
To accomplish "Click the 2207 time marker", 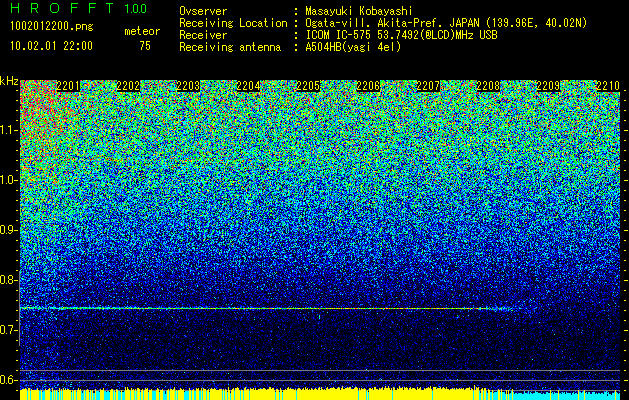I will [428, 86].
